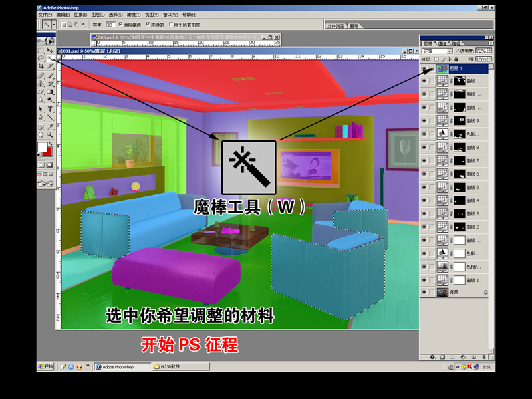This screenshot has width=532, height=399.
Task: Select the History Brush tool
Action: tap(50, 84)
